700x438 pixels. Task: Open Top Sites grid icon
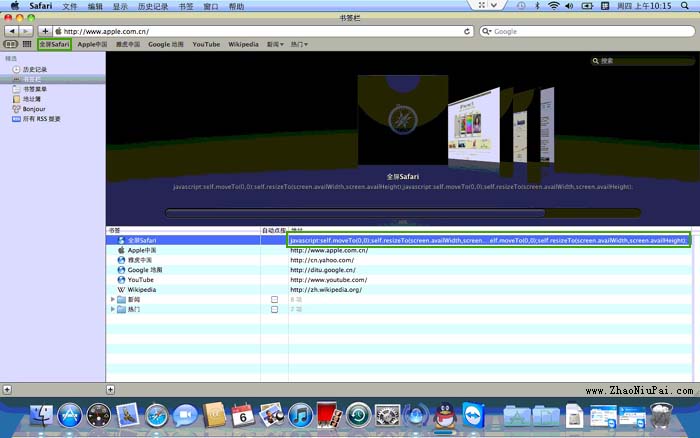click(x=27, y=44)
